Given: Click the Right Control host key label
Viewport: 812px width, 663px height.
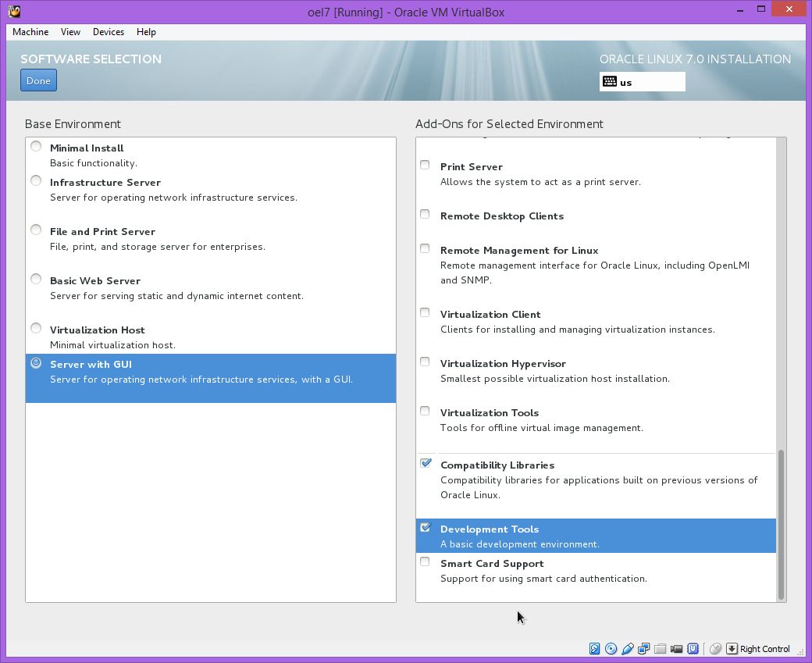Looking at the screenshot, I should coord(764,649).
